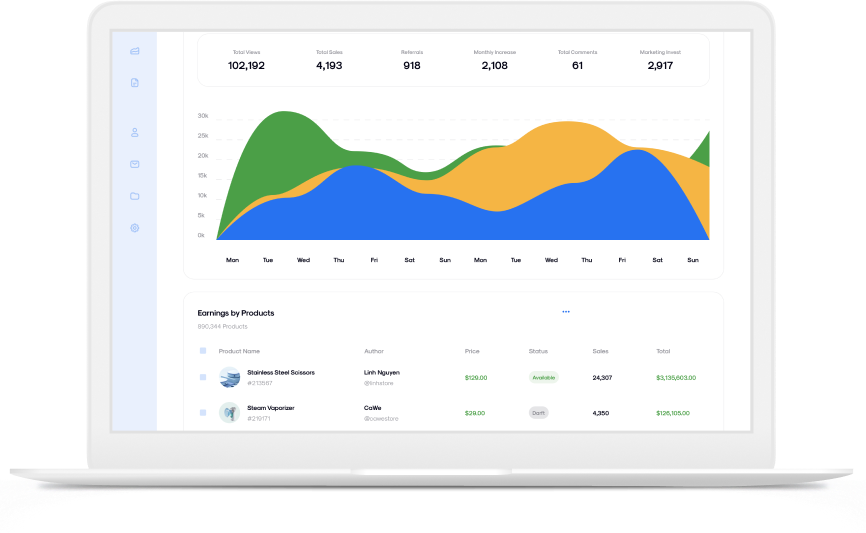Sort the table by Sales column header
This screenshot has height=533, width=866.
pyautogui.click(x=600, y=351)
